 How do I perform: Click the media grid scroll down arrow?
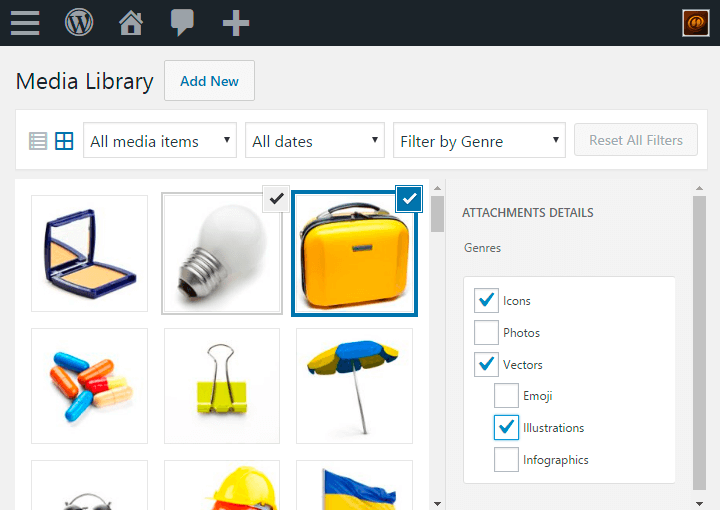point(438,504)
